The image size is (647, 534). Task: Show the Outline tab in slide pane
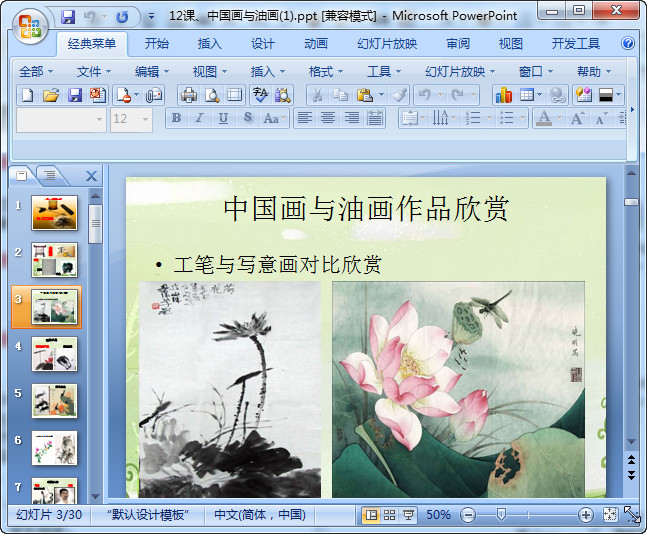tap(50, 175)
